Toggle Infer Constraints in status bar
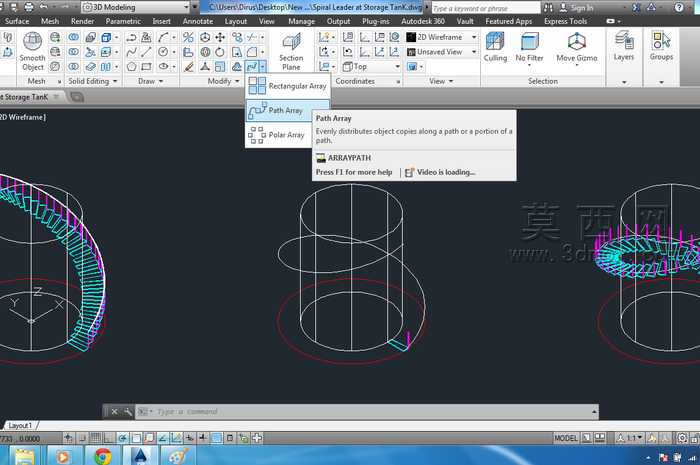 68,438
